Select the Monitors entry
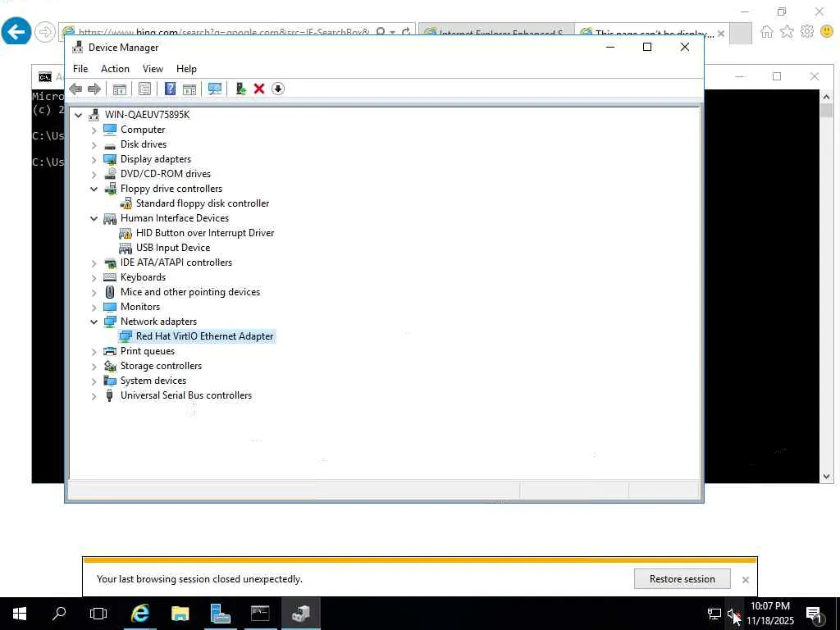 (x=140, y=307)
